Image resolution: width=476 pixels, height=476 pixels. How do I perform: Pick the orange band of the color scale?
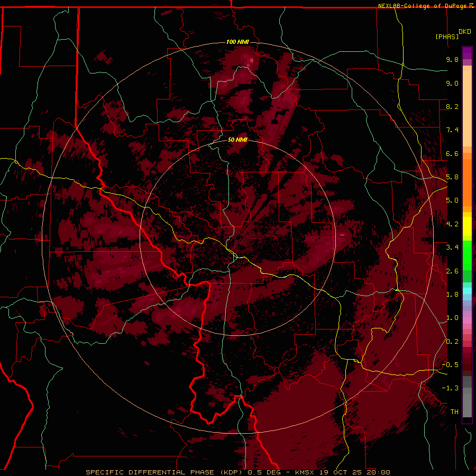point(467,182)
